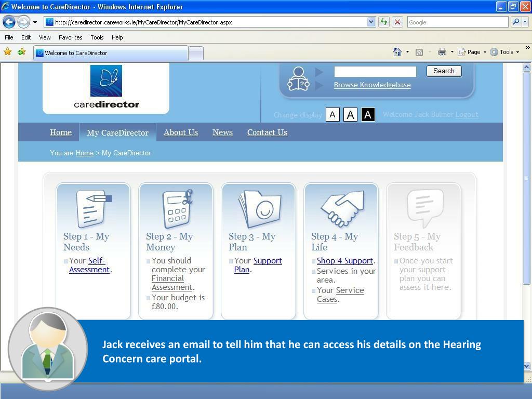
Task: Open the Tools gear command bar menu
Action: (504, 52)
